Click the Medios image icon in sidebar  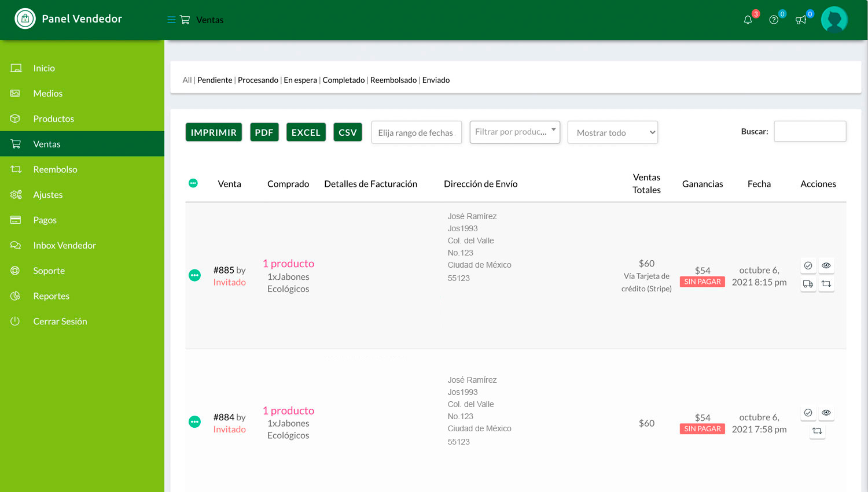pyautogui.click(x=16, y=93)
